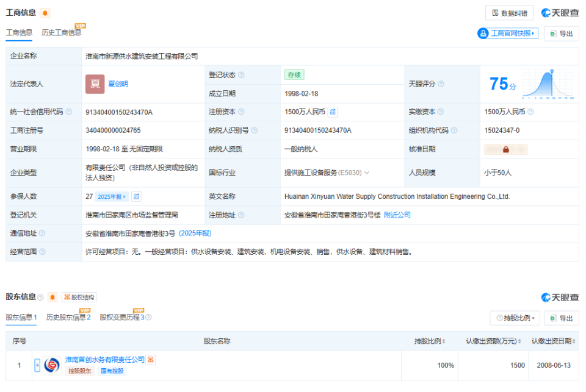Click the help icon after 实缴资本 value 1500万人民币
Image resolution: width=586 pixels, height=392 pixels.
tap(530, 112)
